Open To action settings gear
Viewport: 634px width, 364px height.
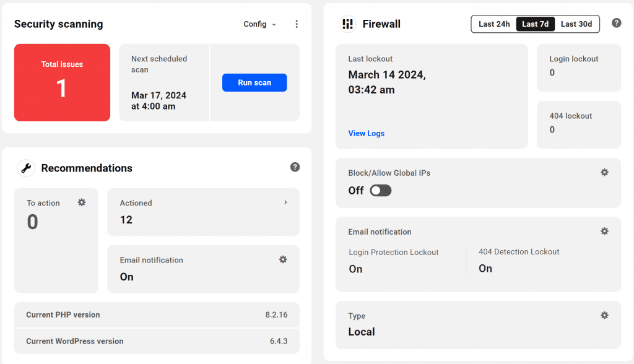coord(82,202)
